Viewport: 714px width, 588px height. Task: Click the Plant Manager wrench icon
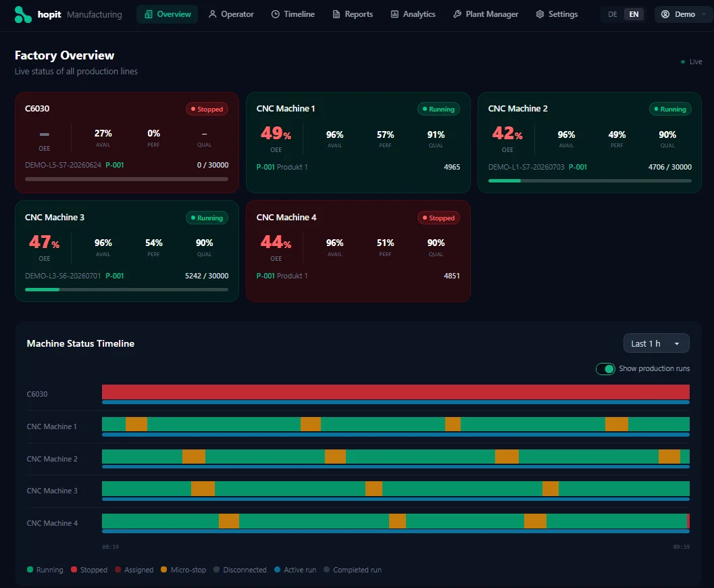tap(457, 14)
